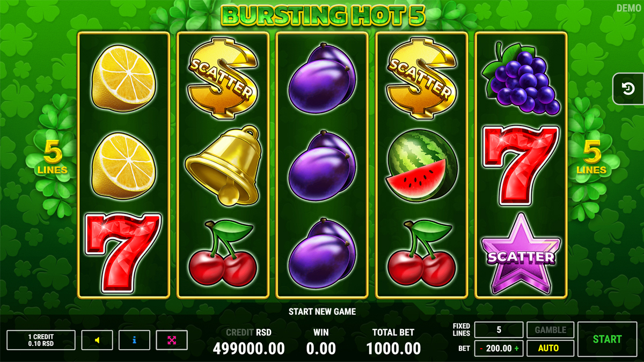Viewport: 644px width, 362px height.
Task: Click the 1 CREDIT denomination box
Action: 41,340
